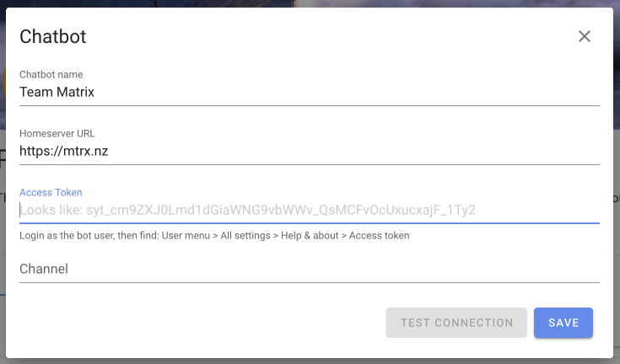Click the "Homeserver URL" field label
620x364 pixels.
(57, 133)
